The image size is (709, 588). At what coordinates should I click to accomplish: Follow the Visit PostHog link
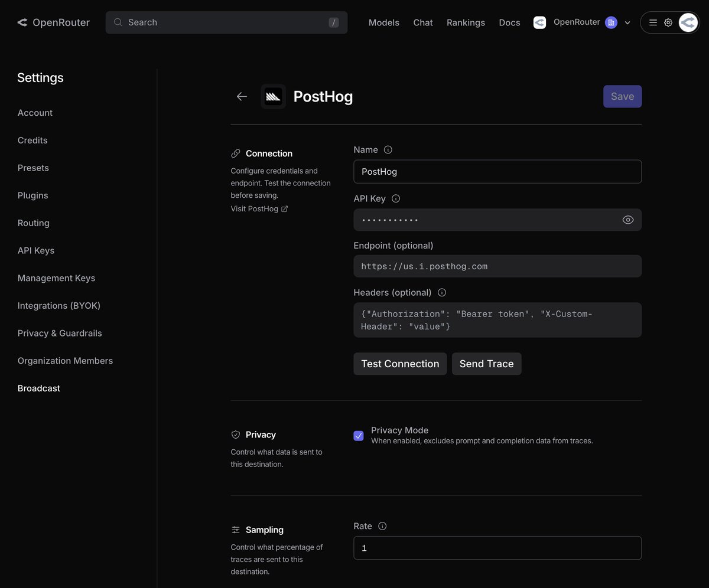(255, 209)
